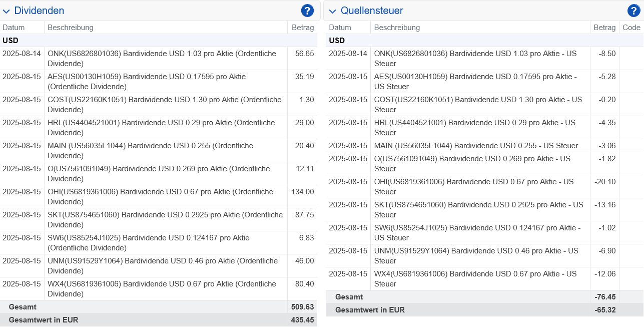Click SKT US Steuer description
The image size is (644, 327).
pyautogui.click(x=479, y=210)
